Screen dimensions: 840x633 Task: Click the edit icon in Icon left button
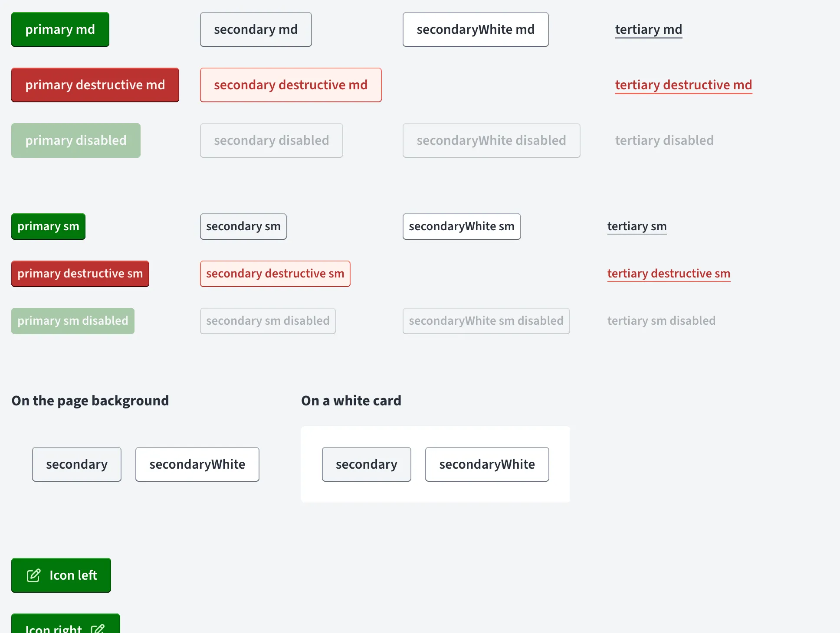[x=33, y=575]
